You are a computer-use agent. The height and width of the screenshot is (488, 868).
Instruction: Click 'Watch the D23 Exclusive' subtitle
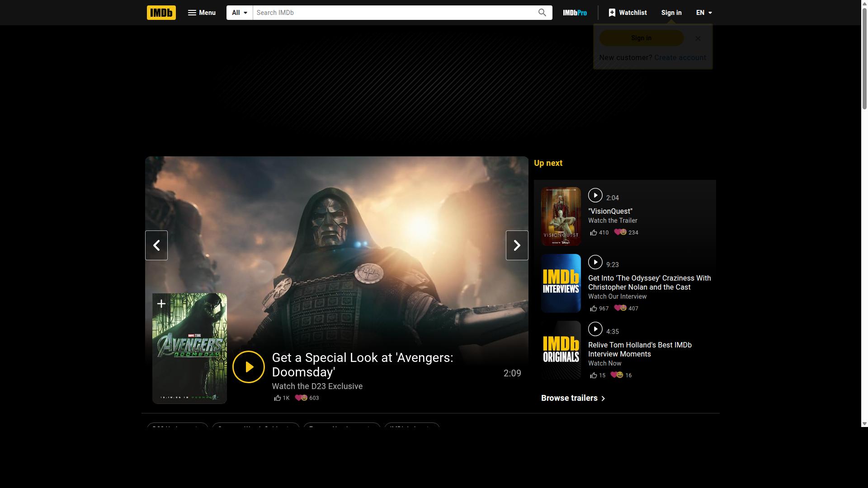point(317,386)
